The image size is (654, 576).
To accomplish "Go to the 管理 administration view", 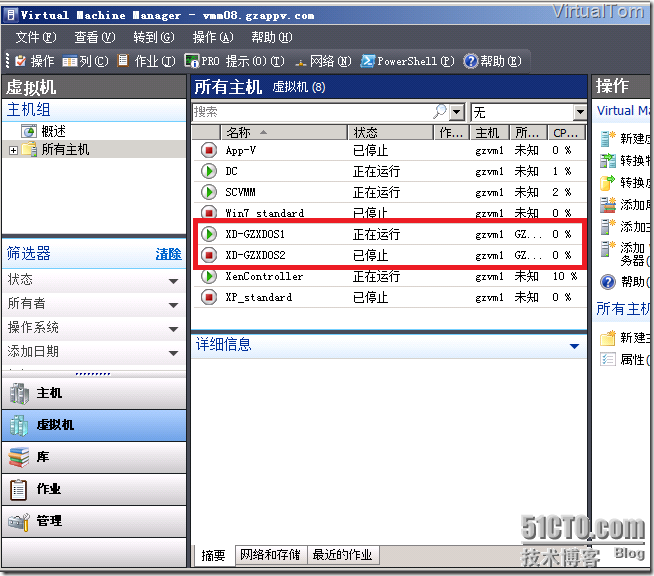I will coord(94,521).
